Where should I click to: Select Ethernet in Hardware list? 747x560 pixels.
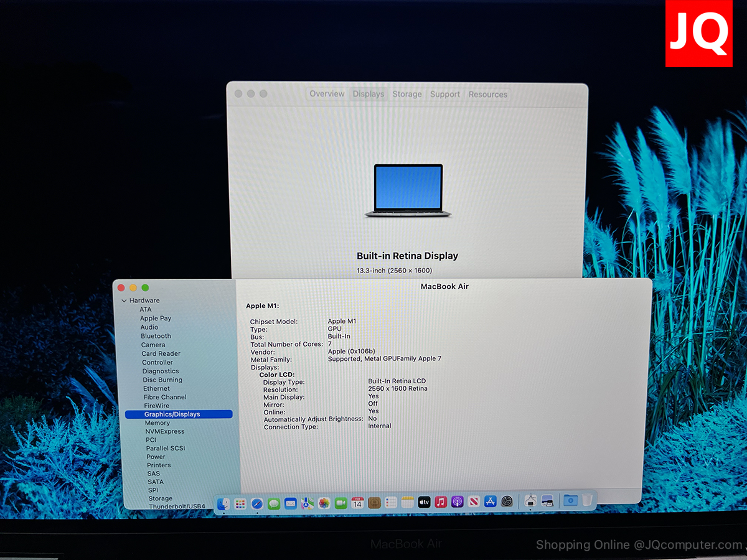(x=156, y=388)
